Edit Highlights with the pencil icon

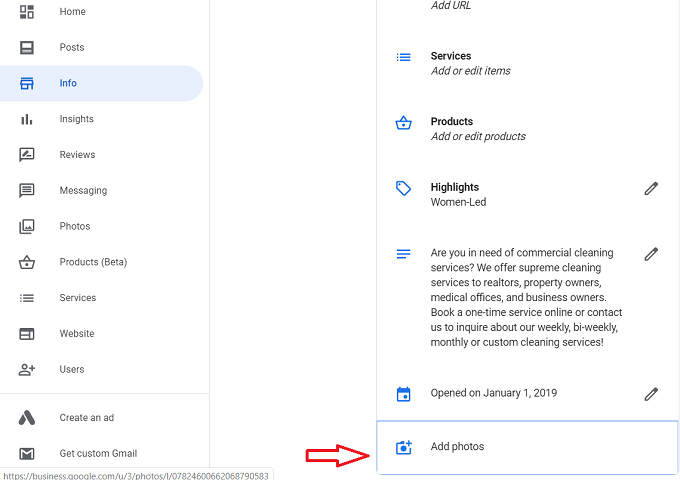click(651, 189)
